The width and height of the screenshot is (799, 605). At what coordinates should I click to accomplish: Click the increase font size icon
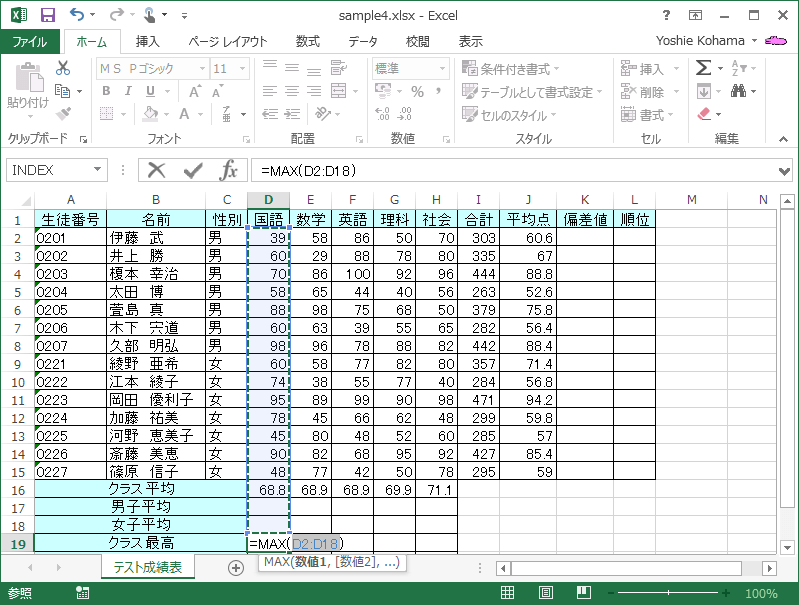195,91
